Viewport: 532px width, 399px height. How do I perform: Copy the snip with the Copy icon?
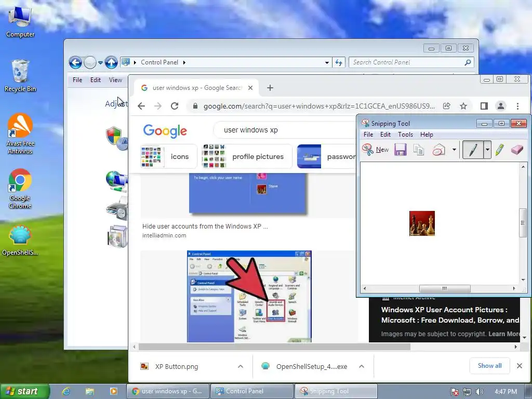pyautogui.click(x=419, y=150)
